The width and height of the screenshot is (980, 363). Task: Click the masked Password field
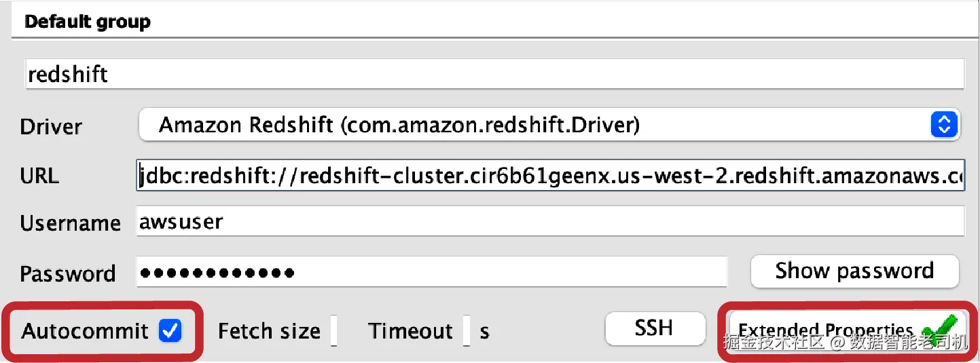tap(431, 273)
